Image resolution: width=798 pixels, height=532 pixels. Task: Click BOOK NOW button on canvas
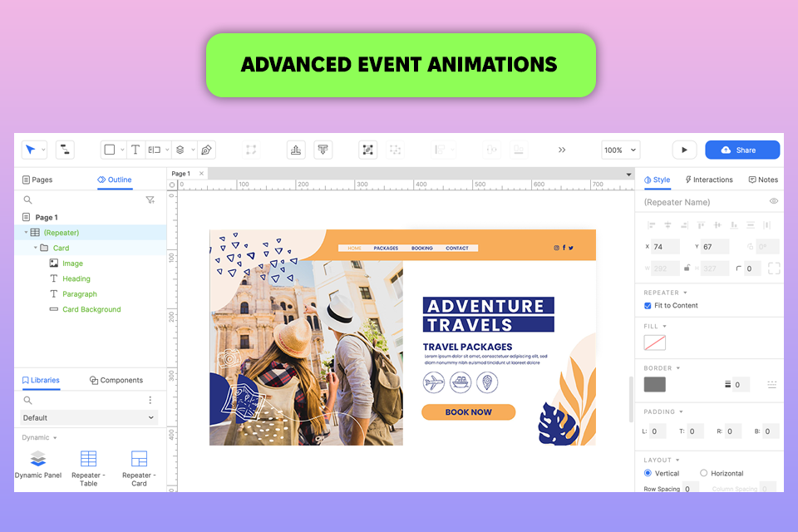[x=468, y=411]
